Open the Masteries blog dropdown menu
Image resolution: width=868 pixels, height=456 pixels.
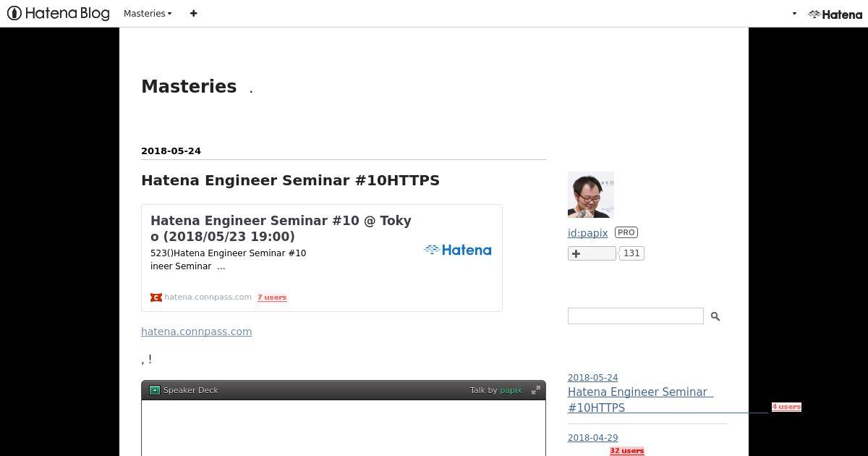tap(148, 13)
